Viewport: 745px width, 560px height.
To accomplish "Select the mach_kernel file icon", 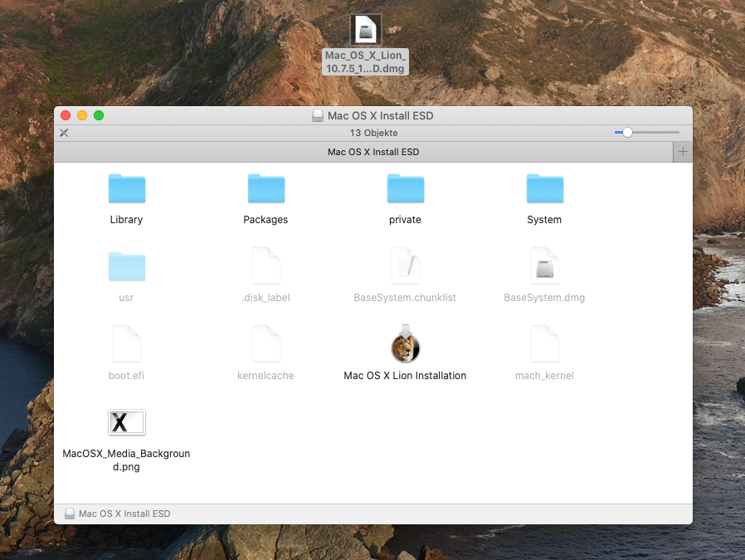I will pyautogui.click(x=544, y=343).
